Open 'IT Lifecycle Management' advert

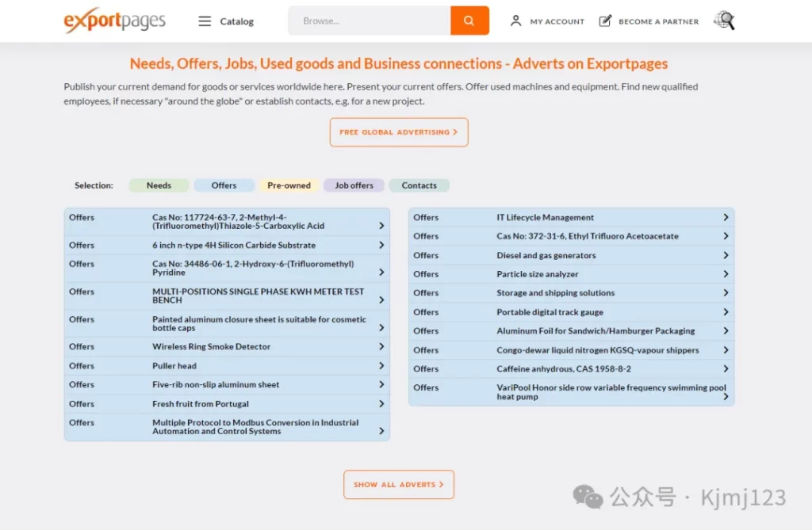tap(545, 217)
